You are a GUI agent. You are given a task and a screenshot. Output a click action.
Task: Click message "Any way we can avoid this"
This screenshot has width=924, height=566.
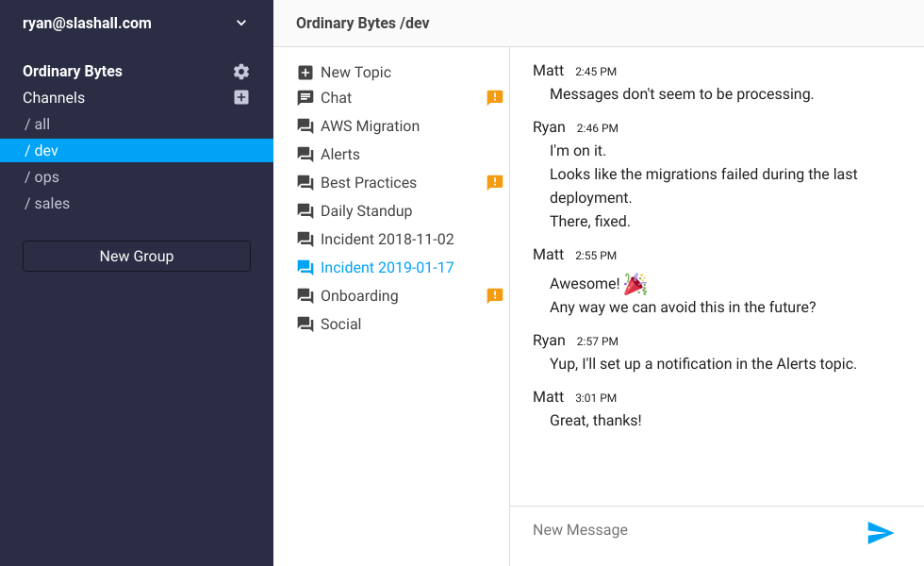683,308
